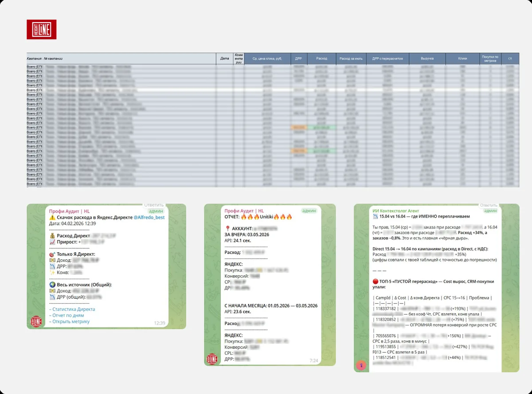Click the first orange-highlighted ДРР cell
Screen dimensions: 532x394
click(x=298, y=128)
